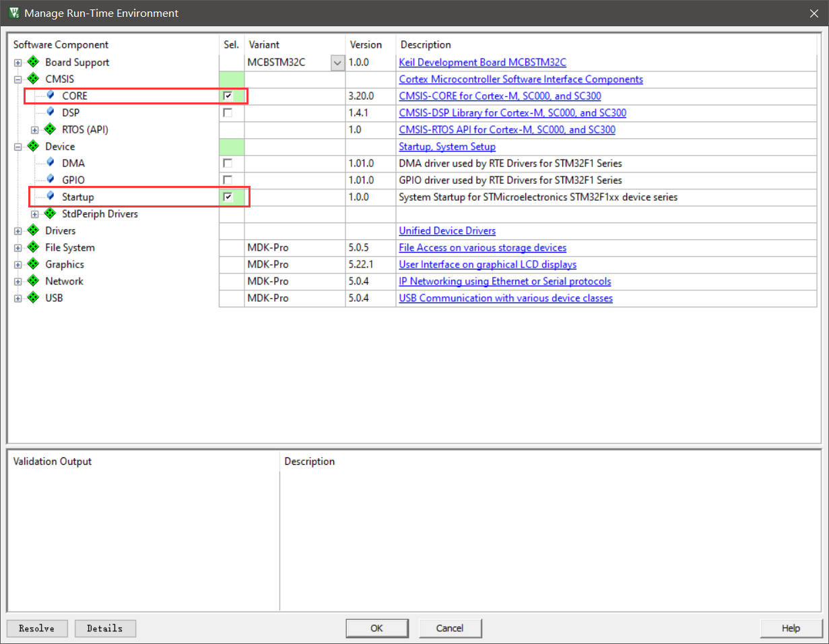Click the CORE blue component icon
Screen dimensions: 829x644
51,95
